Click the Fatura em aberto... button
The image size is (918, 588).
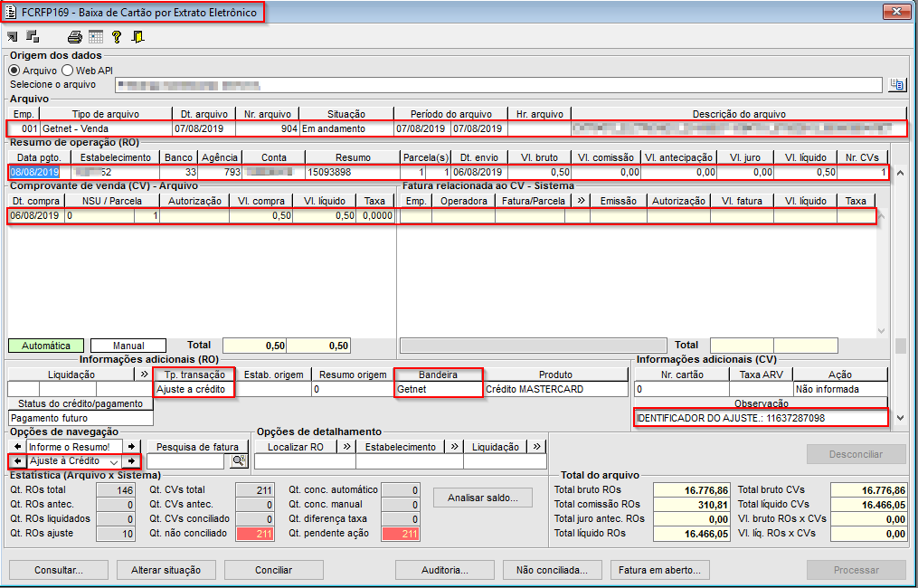(x=660, y=570)
